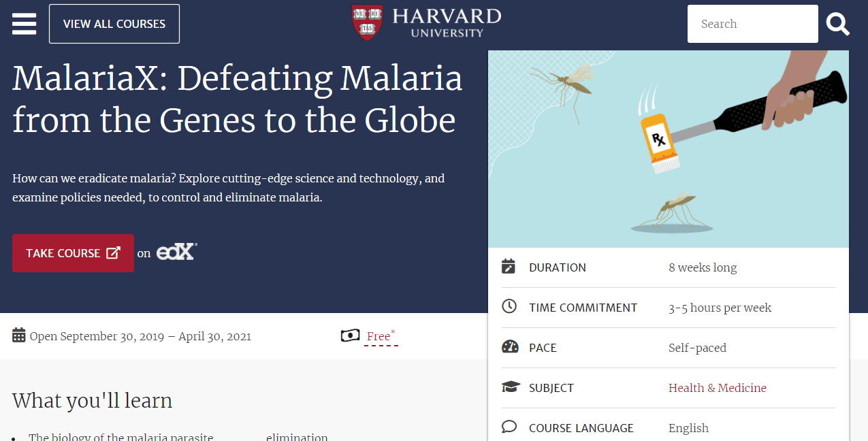Click the Take Course button
868x441 pixels.
[73, 253]
